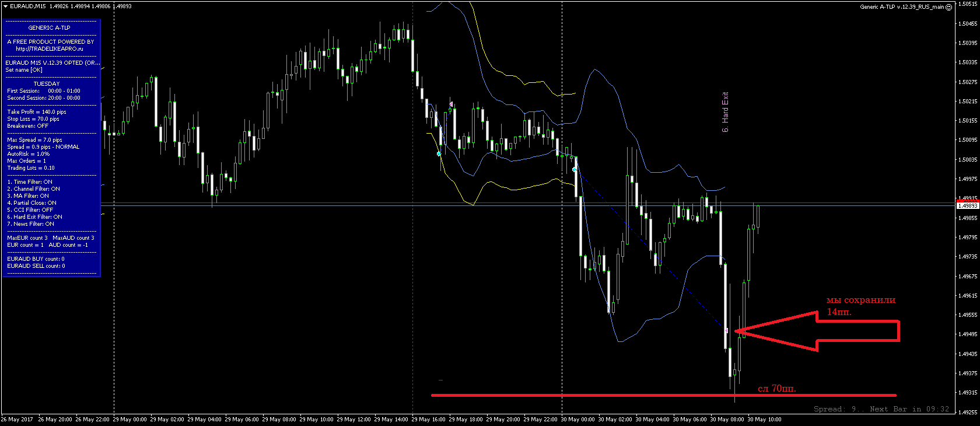This screenshot has height=426, width=980.
Task: Click the '6. Hard Exit Filter: ON' row
Action: click(34, 217)
